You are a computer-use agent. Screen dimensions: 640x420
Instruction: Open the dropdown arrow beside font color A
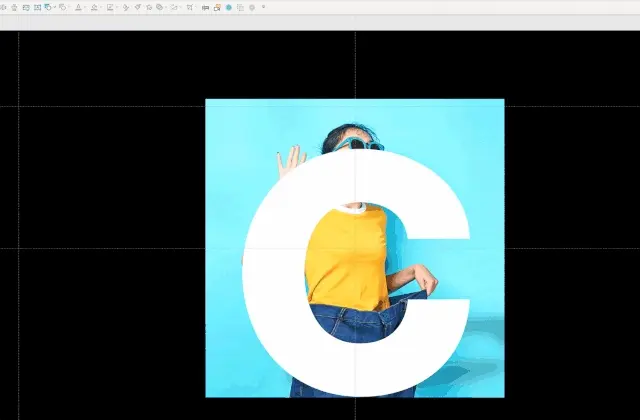click(84, 7)
